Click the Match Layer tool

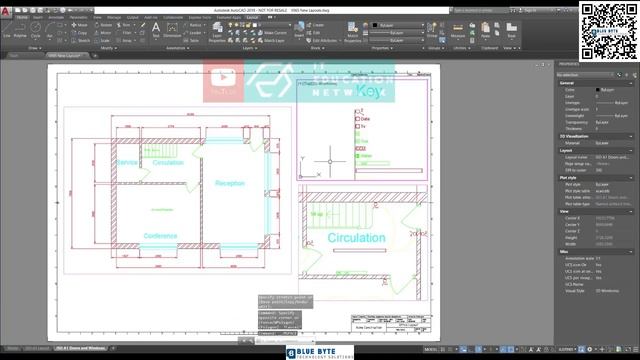coord(271,40)
